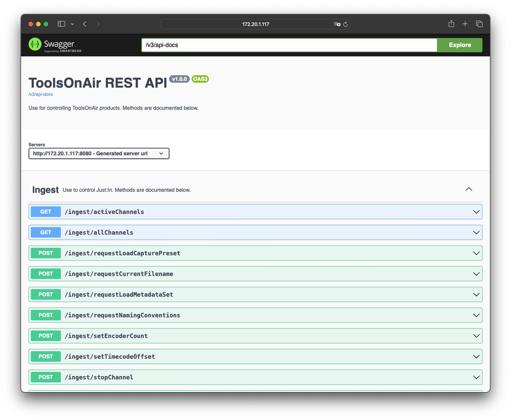The width and height of the screenshot is (511, 420).
Task: Click the red close window button
Action: pyautogui.click(x=31, y=24)
